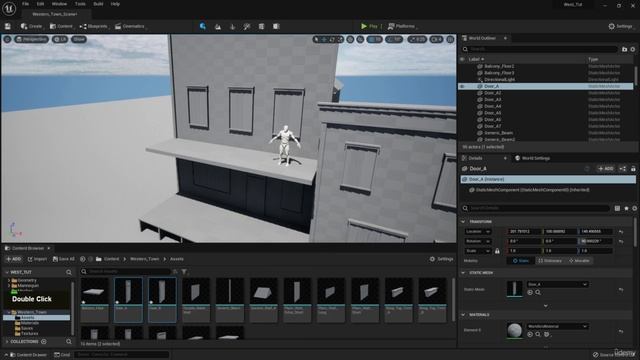The width and height of the screenshot is (640, 360).
Task: Open Modeling mode icon in the toolbar
Action: click(x=261, y=27)
